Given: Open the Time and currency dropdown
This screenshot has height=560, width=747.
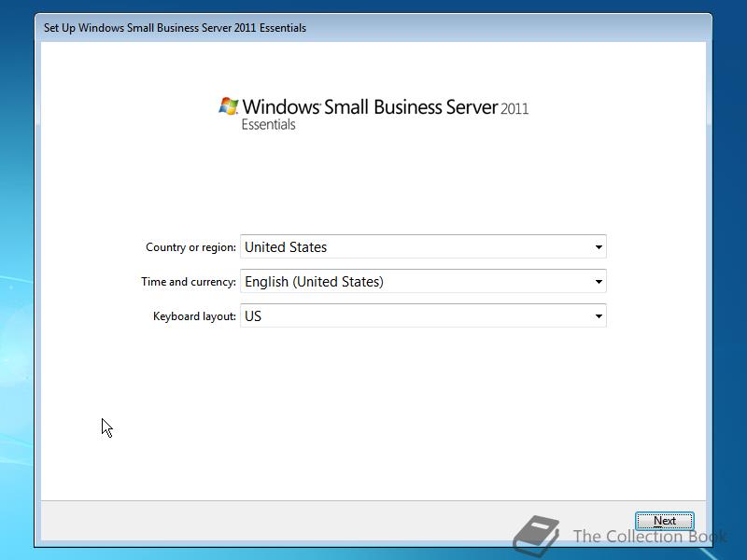Looking at the screenshot, I should pos(423,282).
